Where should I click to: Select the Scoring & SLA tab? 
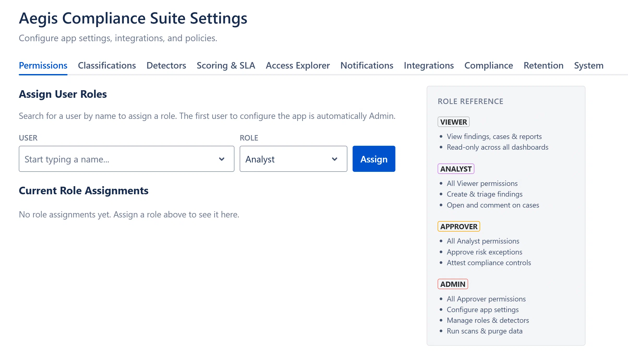pos(226,65)
